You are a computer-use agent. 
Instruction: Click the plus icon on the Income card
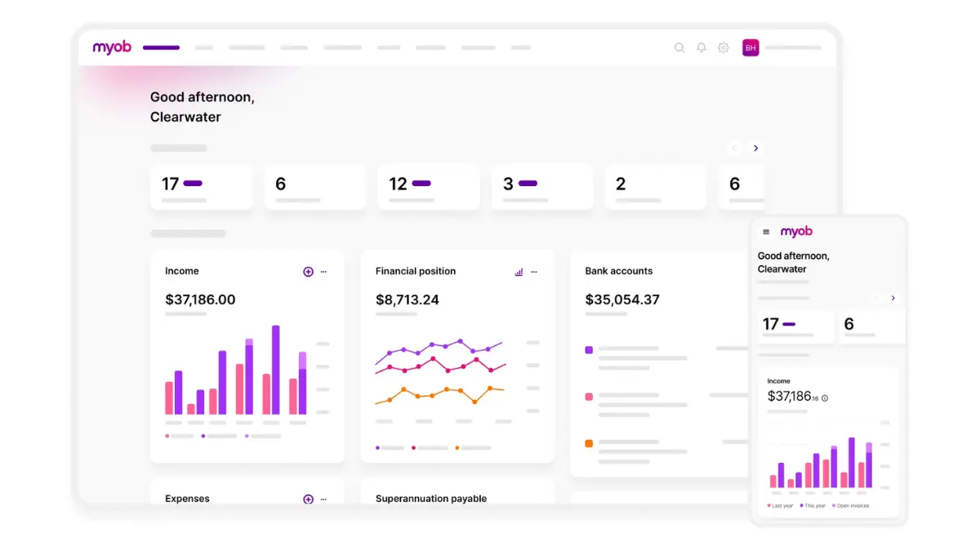click(308, 271)
